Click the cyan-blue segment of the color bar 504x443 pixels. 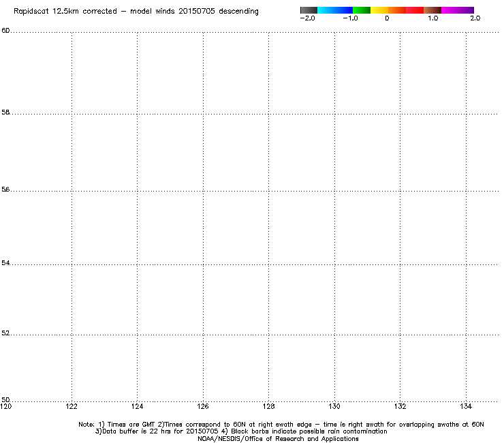click(335, 10)
